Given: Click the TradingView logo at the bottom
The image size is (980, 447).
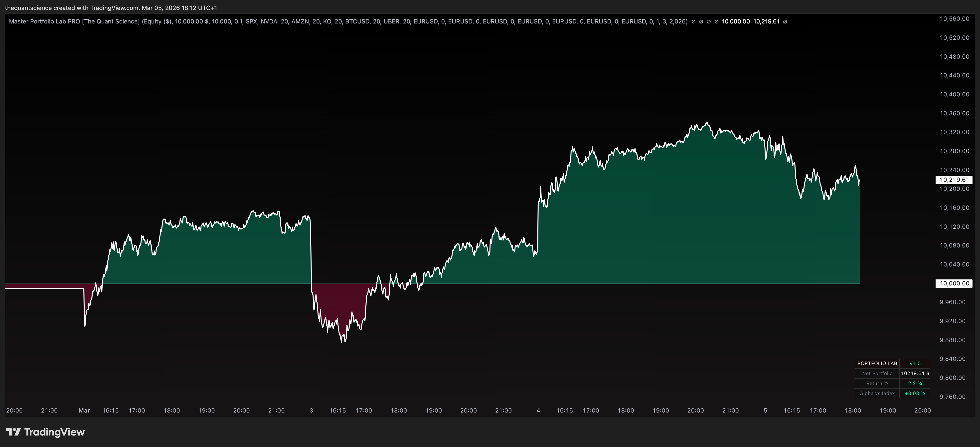Looking at the screenshot, I should coord(45,432).
